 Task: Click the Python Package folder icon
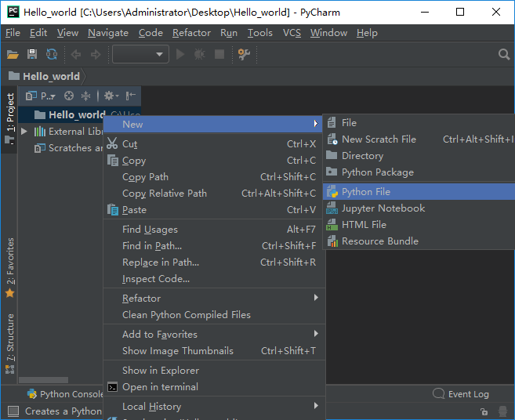coord(332,172)
